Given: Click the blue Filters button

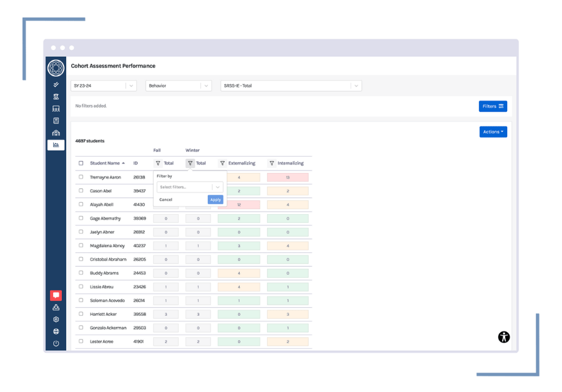Looking at the screenshot, I should [x=493, y=106].
